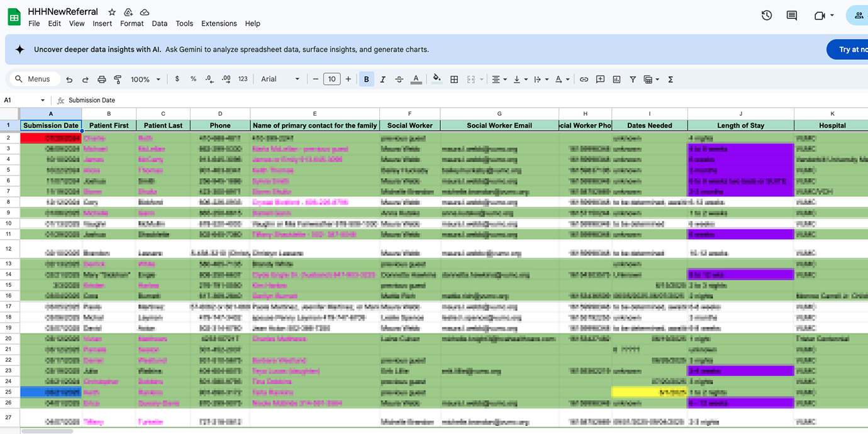
Task: Select the Patient First header cell
Action: (x=109, y=125)
